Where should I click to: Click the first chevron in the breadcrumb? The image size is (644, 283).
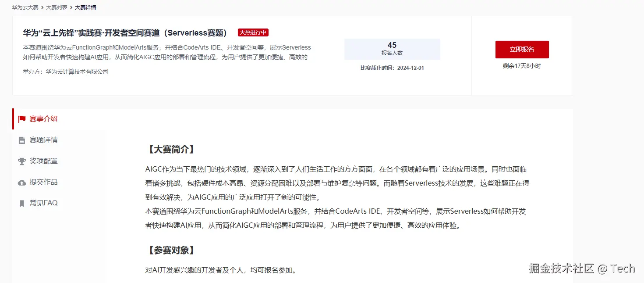click(x=42, y=7)
